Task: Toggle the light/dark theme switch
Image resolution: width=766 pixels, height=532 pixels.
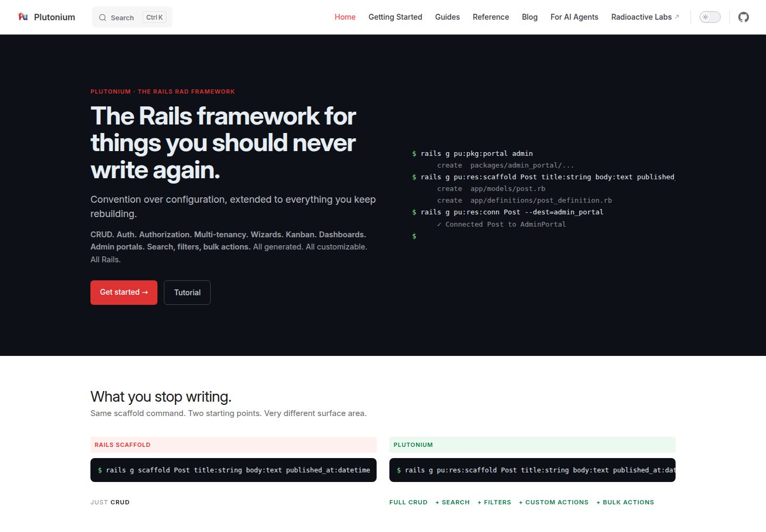Action: (710, 17)
